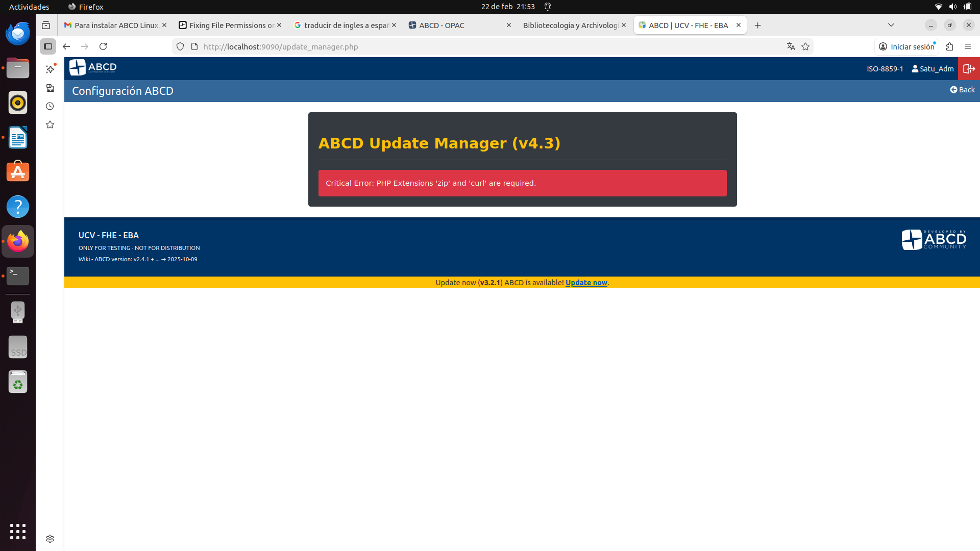Open Terminal from the Ubuntu dock

coord(18,275)
